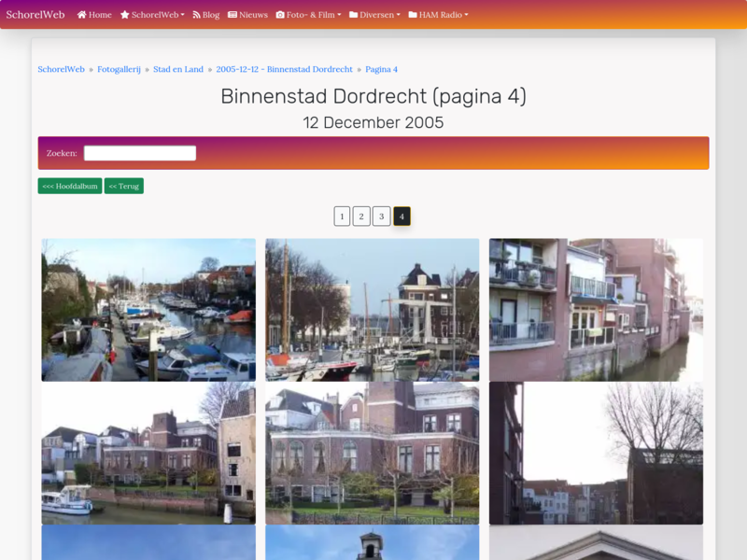The height and width of the screenshot is (560, 747).
Task: Go to gallery page 2
Action: coord(361,217)
